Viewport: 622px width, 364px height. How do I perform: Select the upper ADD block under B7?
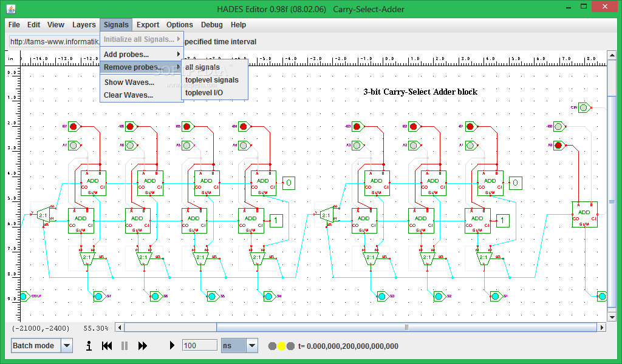[x=93, y=183]
